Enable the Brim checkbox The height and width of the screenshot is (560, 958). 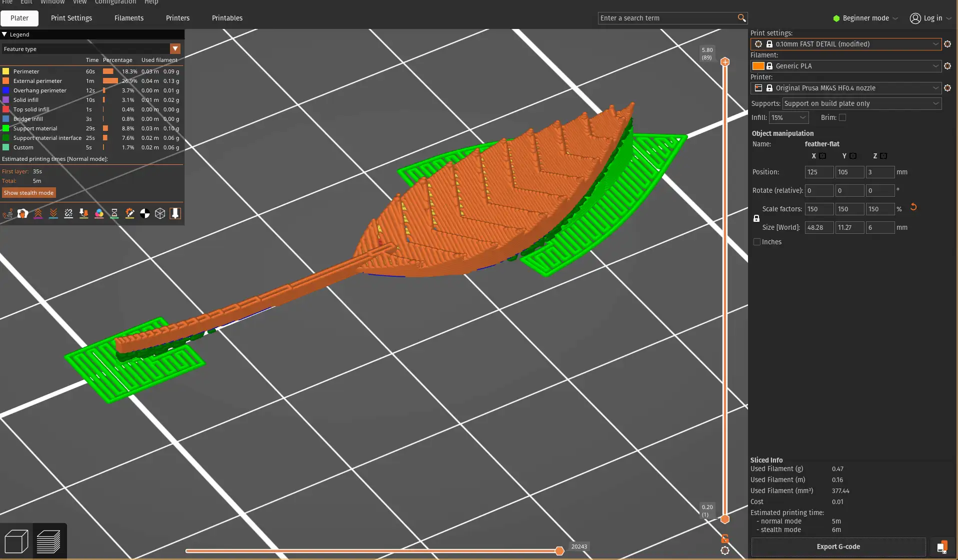point(842,118)
